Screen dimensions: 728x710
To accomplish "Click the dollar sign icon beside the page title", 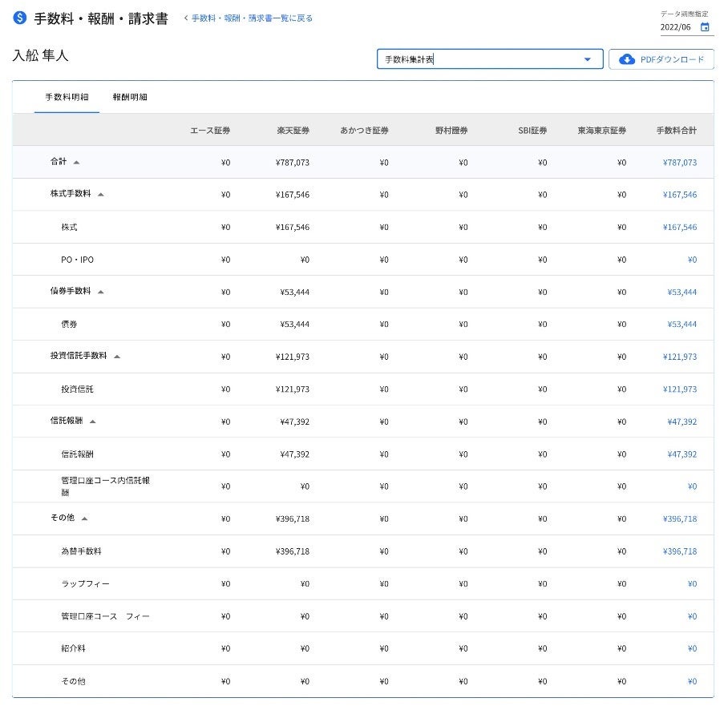I will point(20,18).
